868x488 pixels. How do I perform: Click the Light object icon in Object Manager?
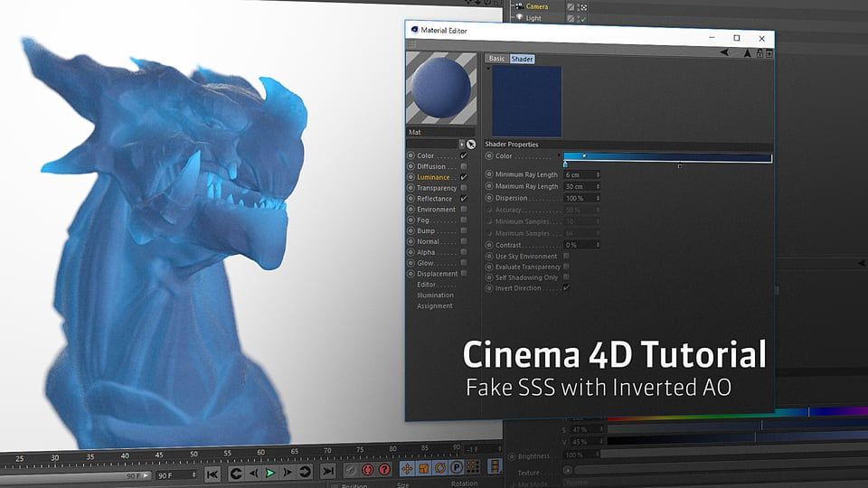point(519,17)
